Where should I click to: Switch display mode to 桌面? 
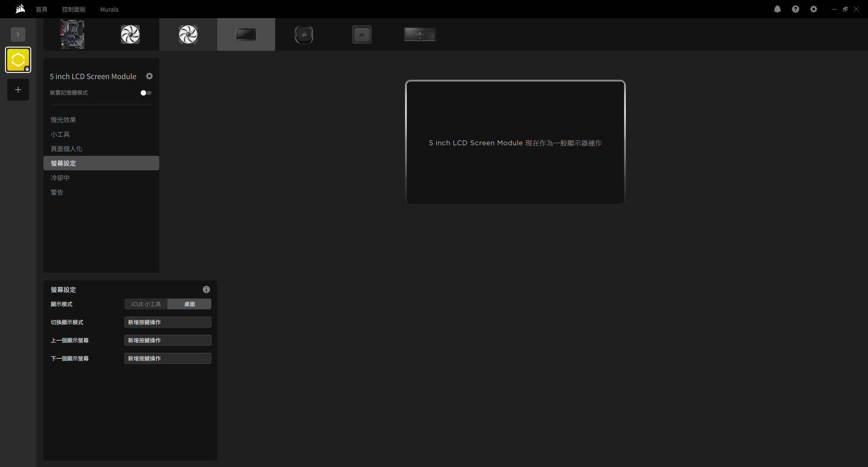[x=190, y=304]
